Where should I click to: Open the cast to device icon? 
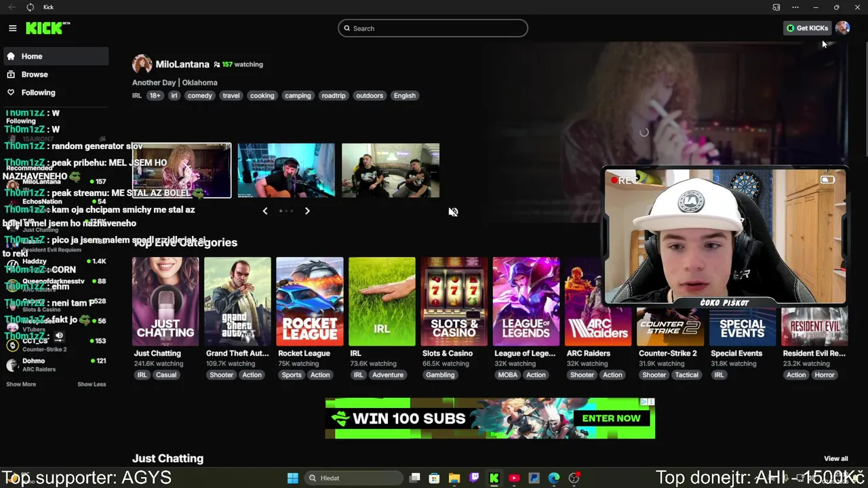[776, 7]
